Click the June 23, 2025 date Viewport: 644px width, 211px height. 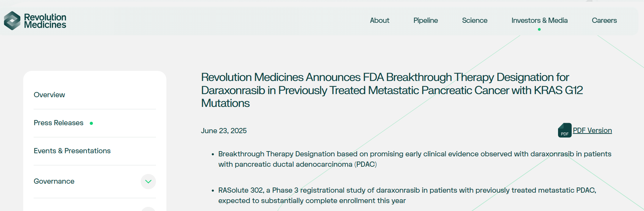[224, 131]
